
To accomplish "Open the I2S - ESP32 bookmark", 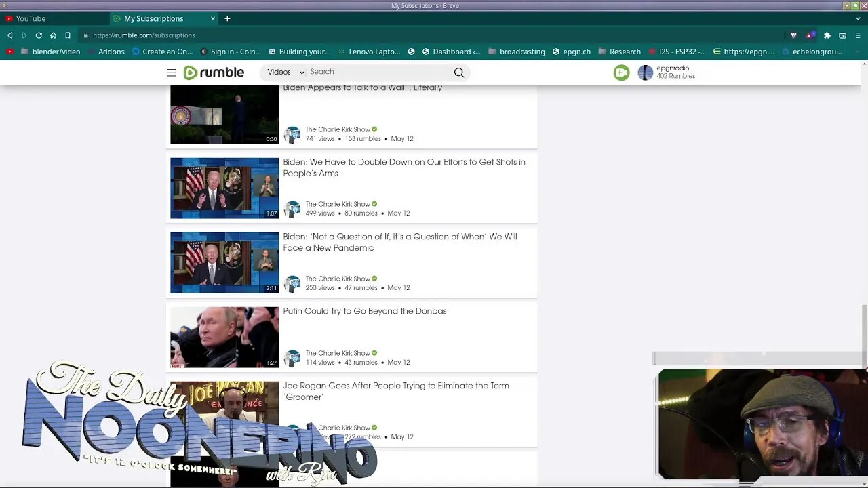I will pos(677,52).
